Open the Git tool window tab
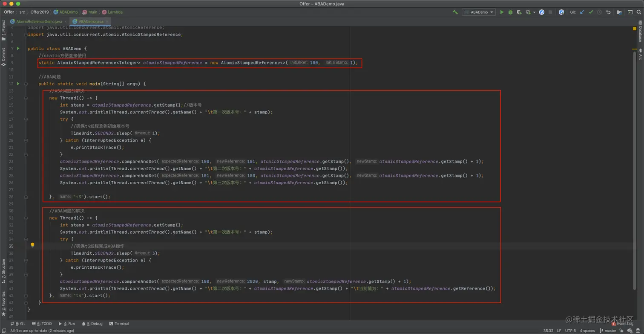 tap(17, 324)
